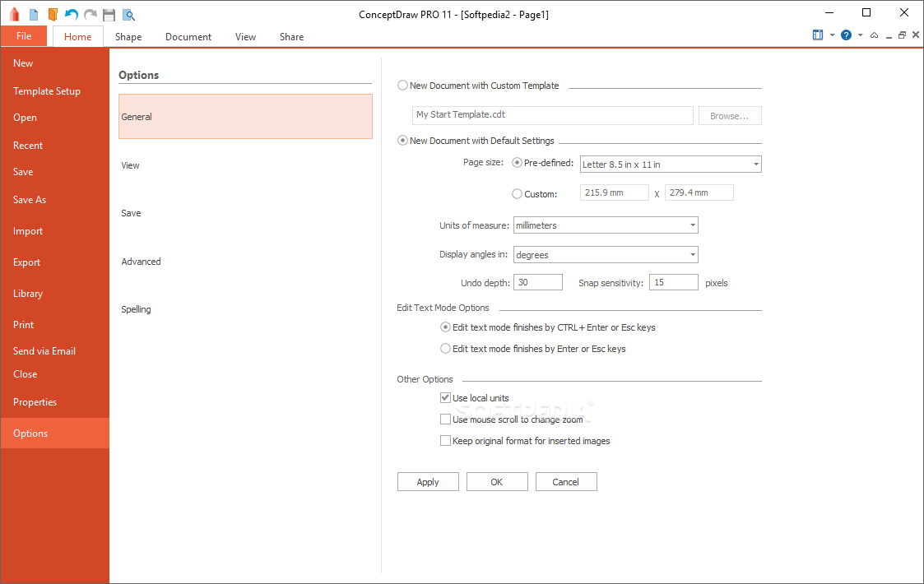Click the custom height 279.4 mm field
The width and height of the screenshot is (924, 584).
699,192
